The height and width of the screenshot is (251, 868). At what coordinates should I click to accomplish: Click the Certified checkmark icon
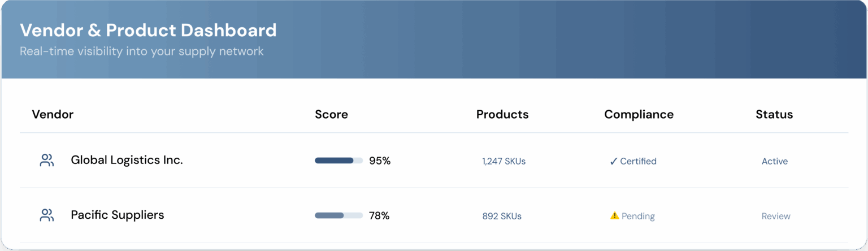pos(614,161)
